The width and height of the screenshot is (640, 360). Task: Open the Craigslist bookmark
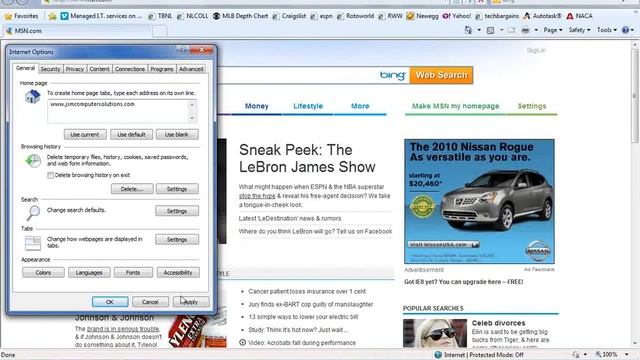click(x=289, y=16)
